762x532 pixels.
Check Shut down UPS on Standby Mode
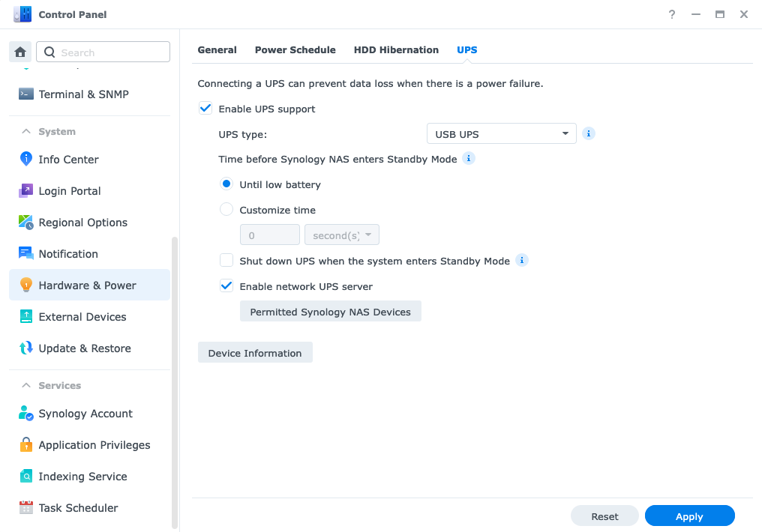point(226,261)
